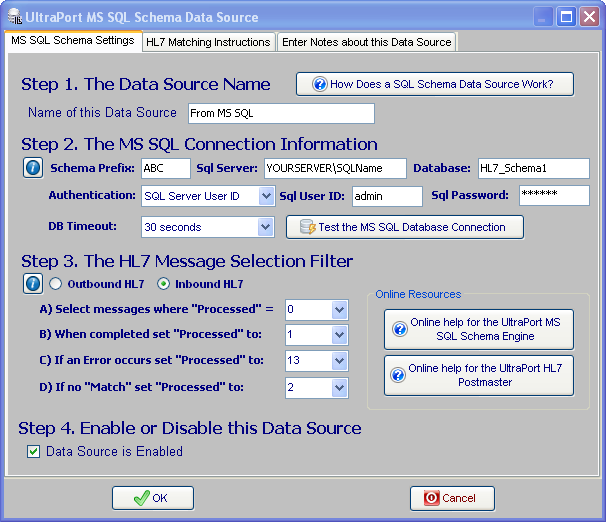Test the MS SQL Database Connection
606x522 pixels.
pyautogui.click(x=404, y=227)
